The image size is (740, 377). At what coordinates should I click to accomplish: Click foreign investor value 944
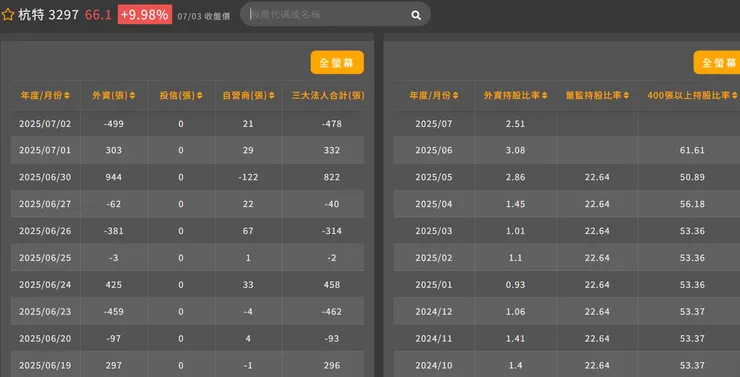coord(114,177)
